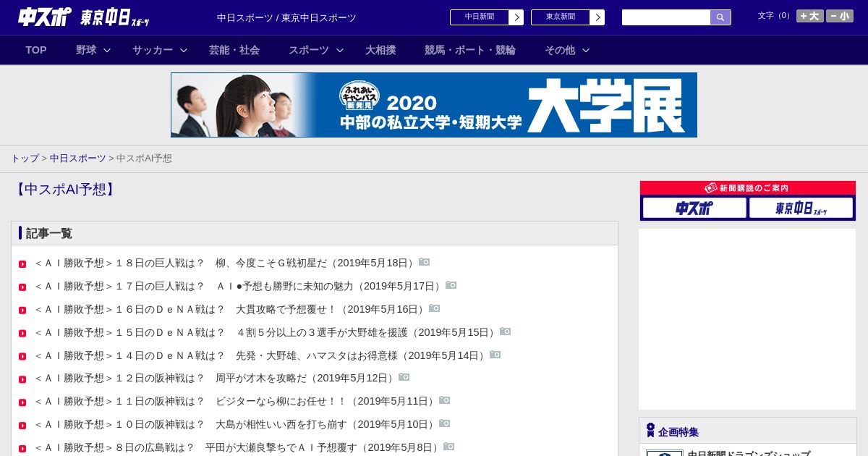This screenshot has width=868, height=456.
Task: Click the camera icon on the 5月15日 article
Action: (x=506, y=332)
